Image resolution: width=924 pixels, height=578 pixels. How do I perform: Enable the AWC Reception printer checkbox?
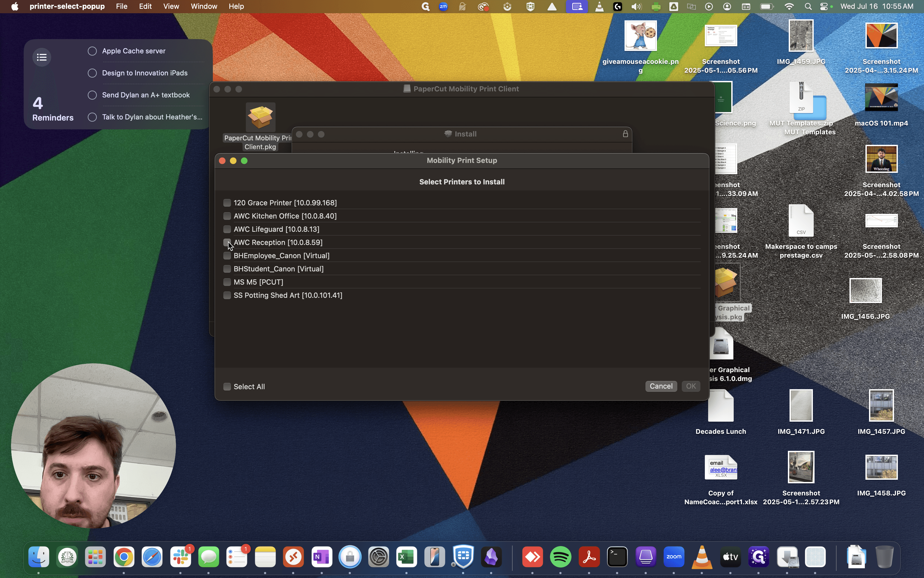[227, 242]
